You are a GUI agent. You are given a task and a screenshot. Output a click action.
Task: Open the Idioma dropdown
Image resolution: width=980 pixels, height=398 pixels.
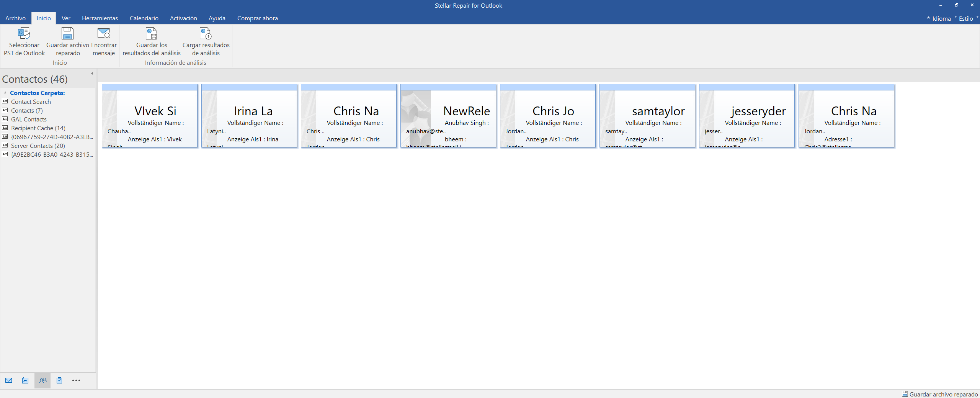click(941, 18)
